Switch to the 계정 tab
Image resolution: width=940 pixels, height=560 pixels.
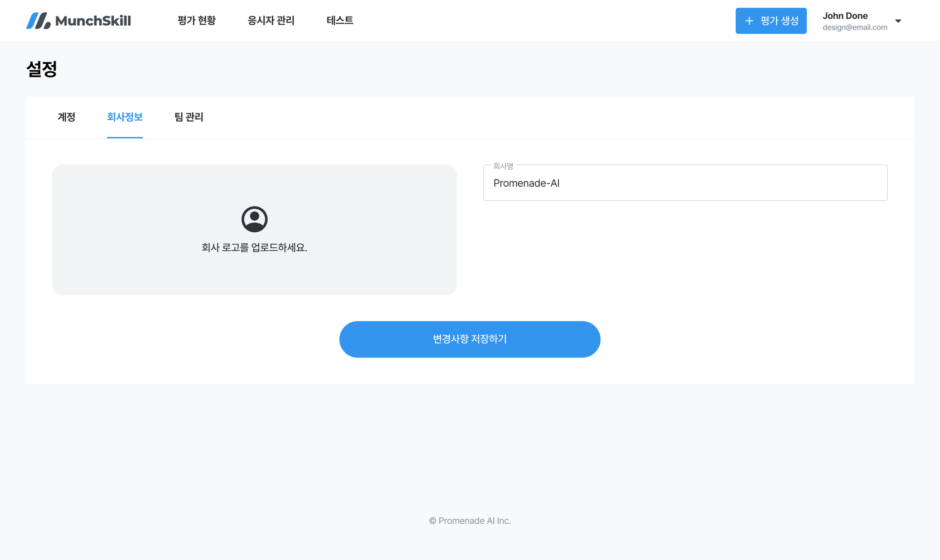point(67,117)
